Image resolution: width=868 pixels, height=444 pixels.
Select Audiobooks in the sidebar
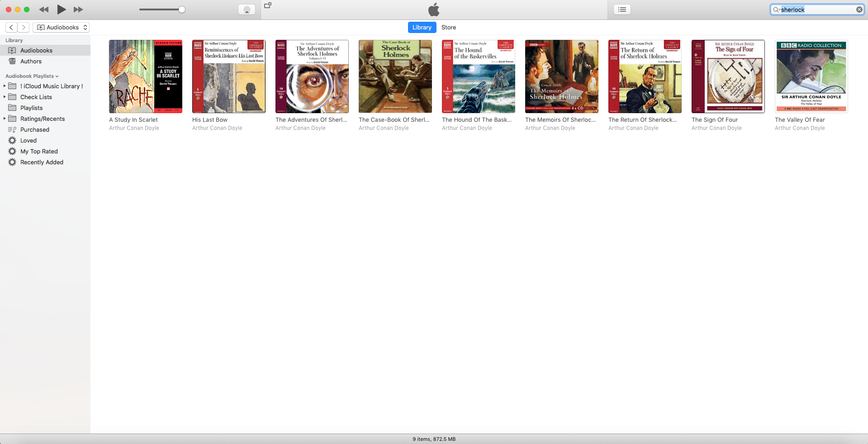(x=45, y=51)
